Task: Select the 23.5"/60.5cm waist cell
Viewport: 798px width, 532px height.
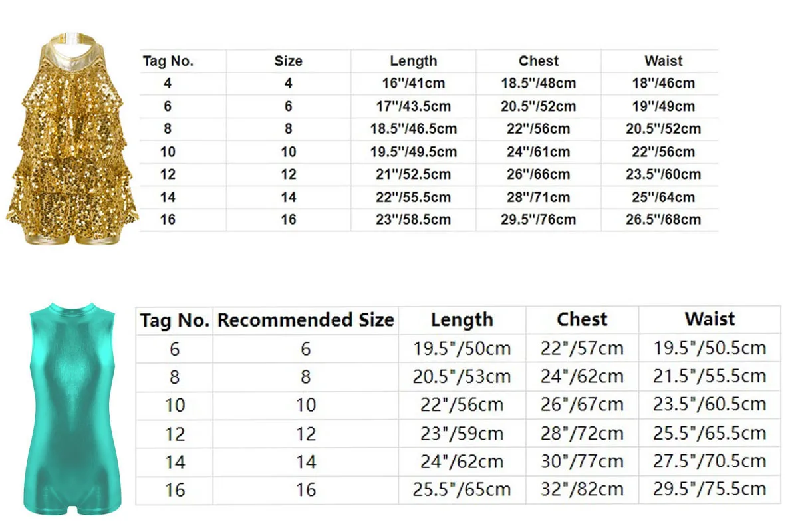Action: [709, 404]
